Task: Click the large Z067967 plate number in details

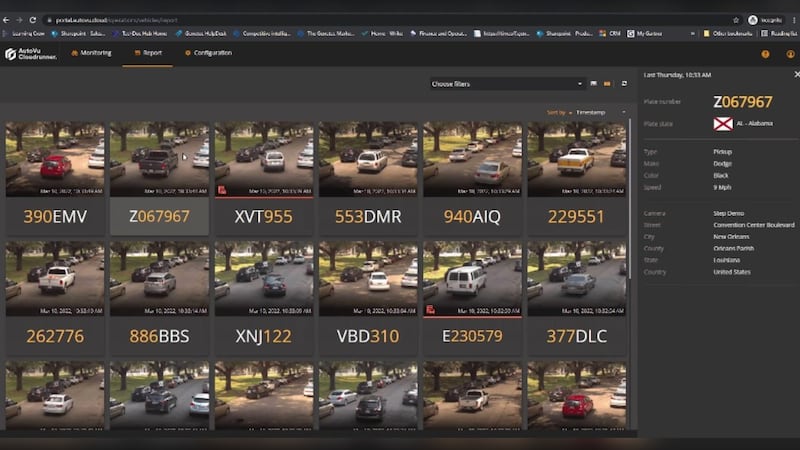Action: (743, 102)
